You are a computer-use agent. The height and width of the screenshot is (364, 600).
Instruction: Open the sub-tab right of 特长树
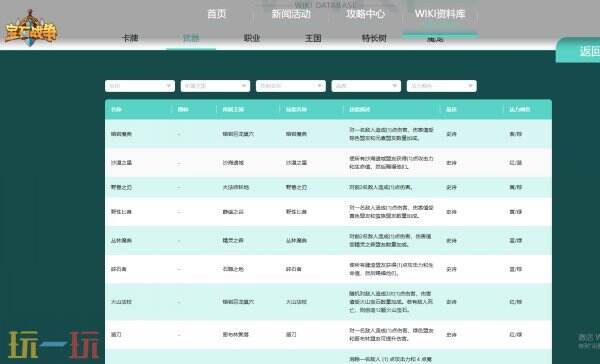(435, 39)
